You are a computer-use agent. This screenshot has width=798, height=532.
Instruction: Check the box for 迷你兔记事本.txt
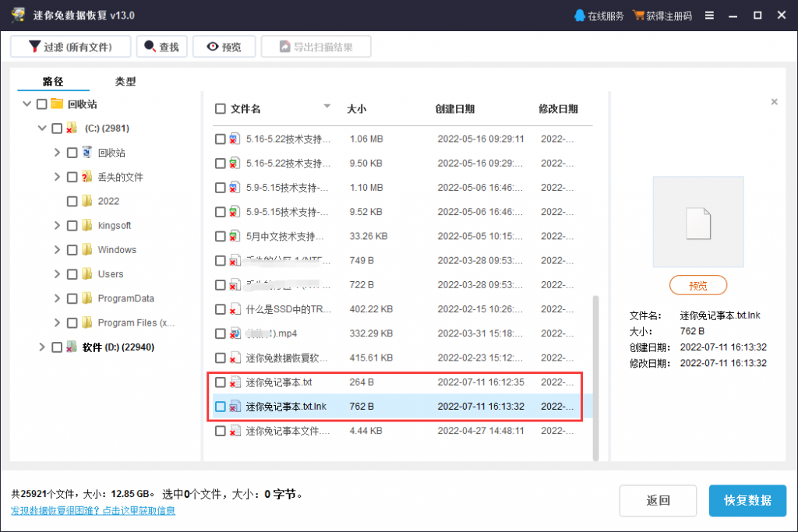(x=221, y=382)
